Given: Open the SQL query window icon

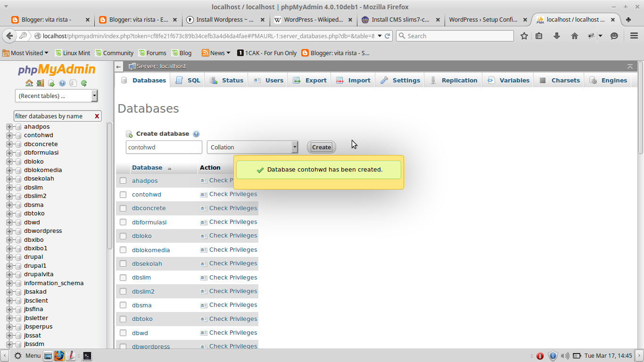Looking at the screenshot, I should 51,83.
